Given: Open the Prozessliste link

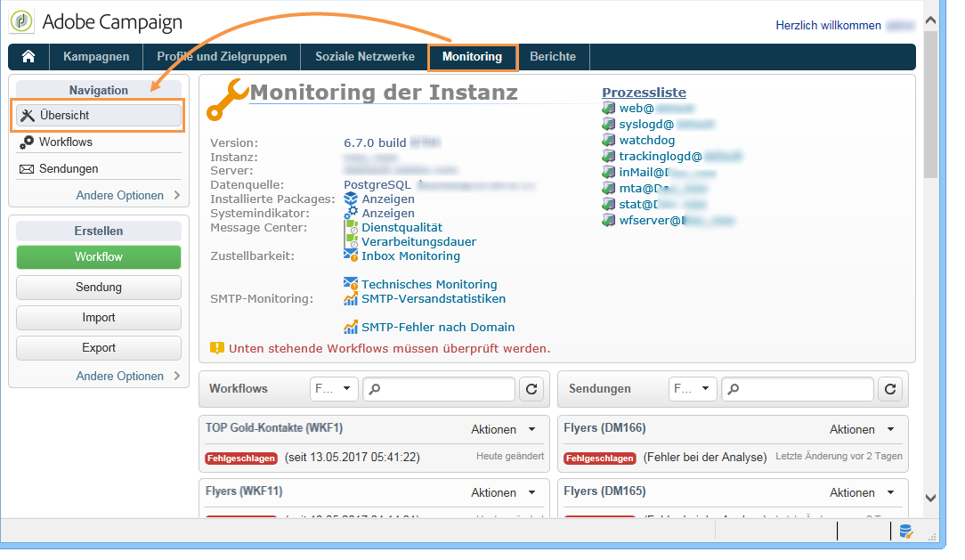Looking at the screenshot, I should pyautogui.click(x=644, y=93).
